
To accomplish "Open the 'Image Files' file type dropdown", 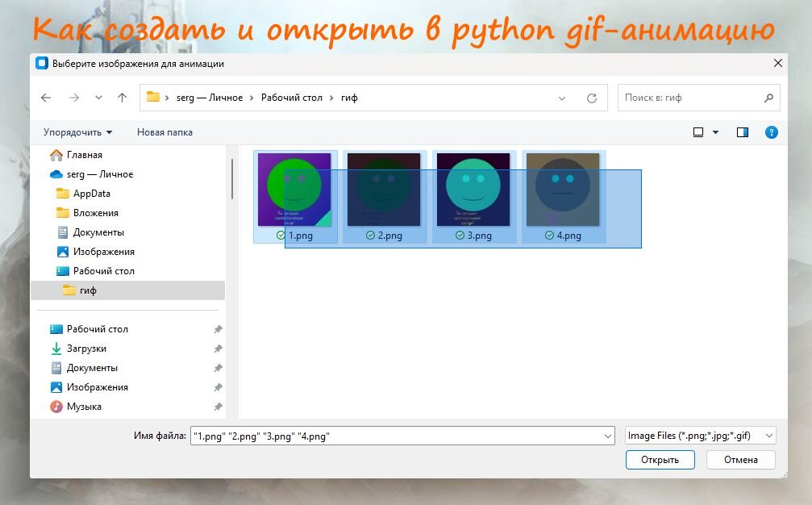I will tap(700, 436).
